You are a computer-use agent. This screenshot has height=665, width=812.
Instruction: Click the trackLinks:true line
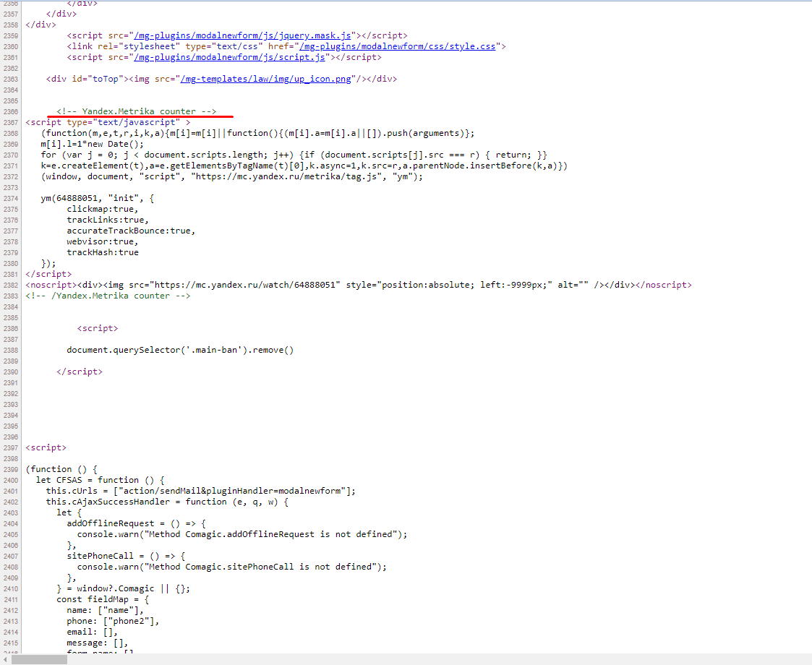point(108,220)
